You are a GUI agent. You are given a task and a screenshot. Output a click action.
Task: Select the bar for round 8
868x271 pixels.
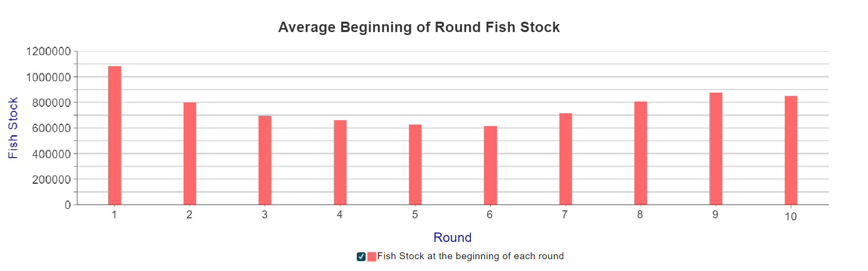click(641, 153)
